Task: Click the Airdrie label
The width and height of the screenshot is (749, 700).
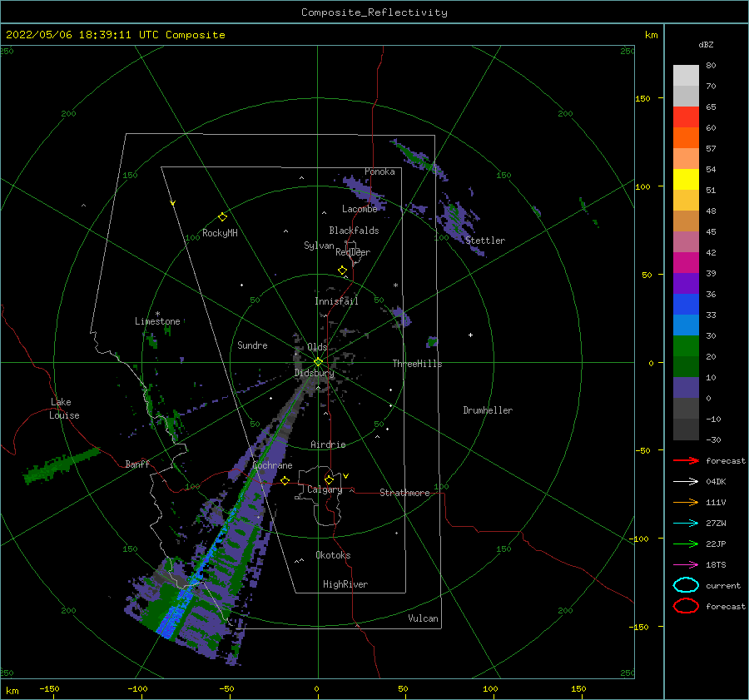Action: 328,444
